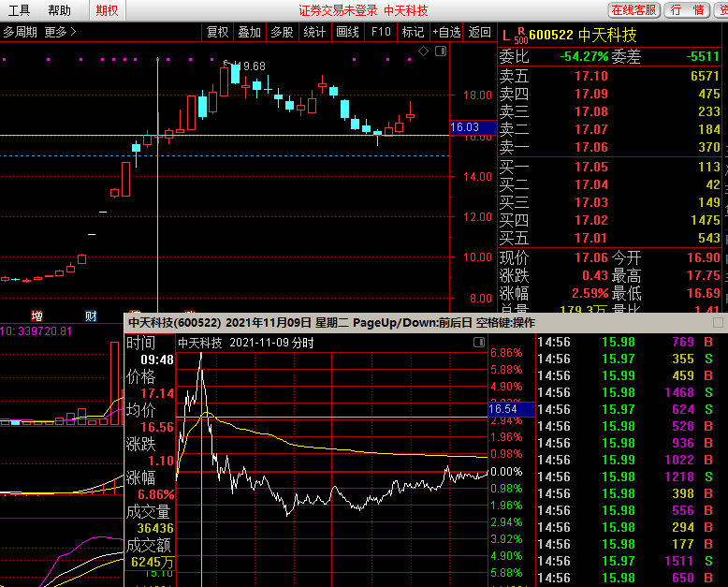728x587 pixels.
Task: Click the 16.54 price label in 分时 chart
Action: click(512, 409)
